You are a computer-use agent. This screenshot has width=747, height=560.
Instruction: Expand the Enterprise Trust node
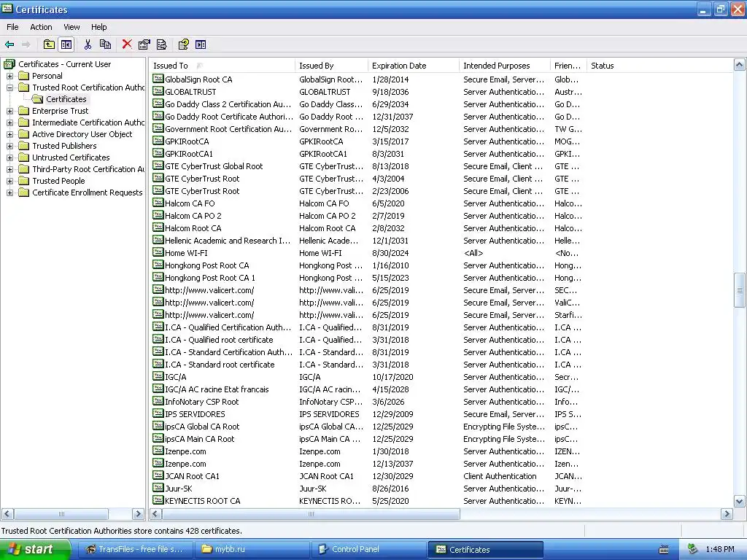coord(9,111)
